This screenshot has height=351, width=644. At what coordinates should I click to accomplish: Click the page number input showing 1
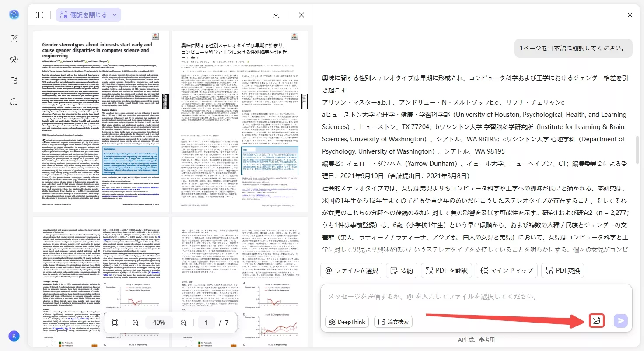click(x=206, y=323)
